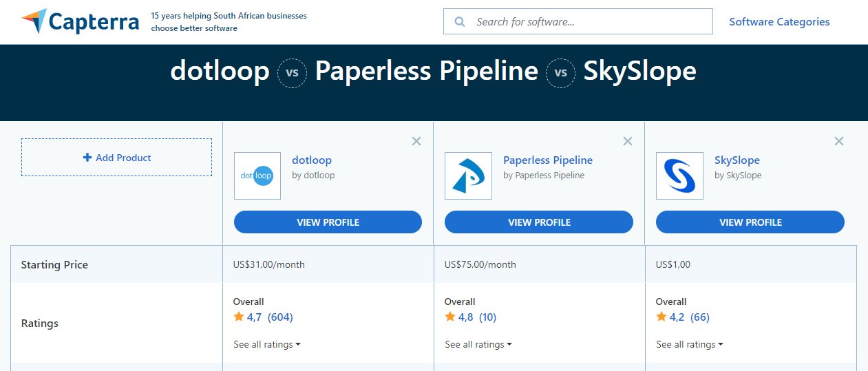Expand See all ratings for SkySlope
The image size is (868, 371).
coord(690,344)
